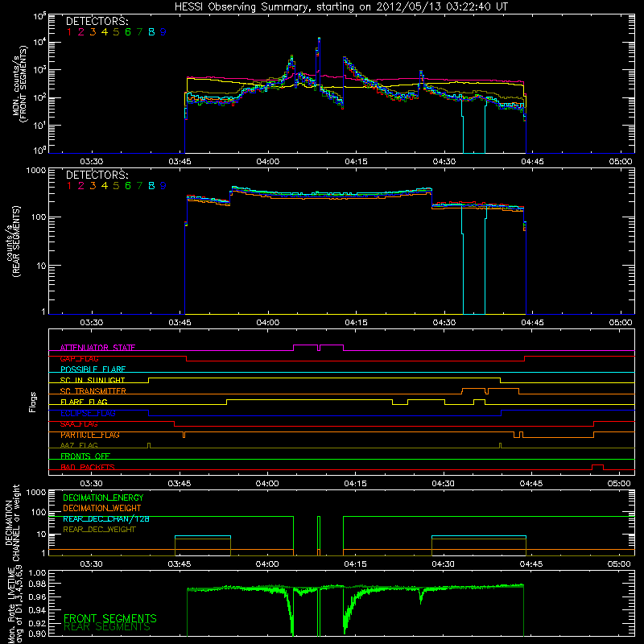Image resolution: width=644 pixels, height=644 pixels.
Task: Select red detector 1 in front segments legend
Action: coord(69,32)
